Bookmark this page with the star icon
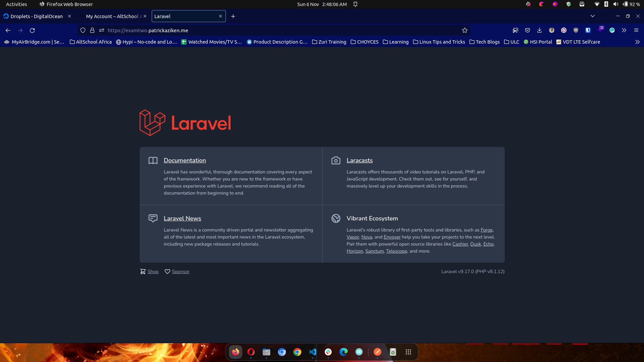 (464, 30)
